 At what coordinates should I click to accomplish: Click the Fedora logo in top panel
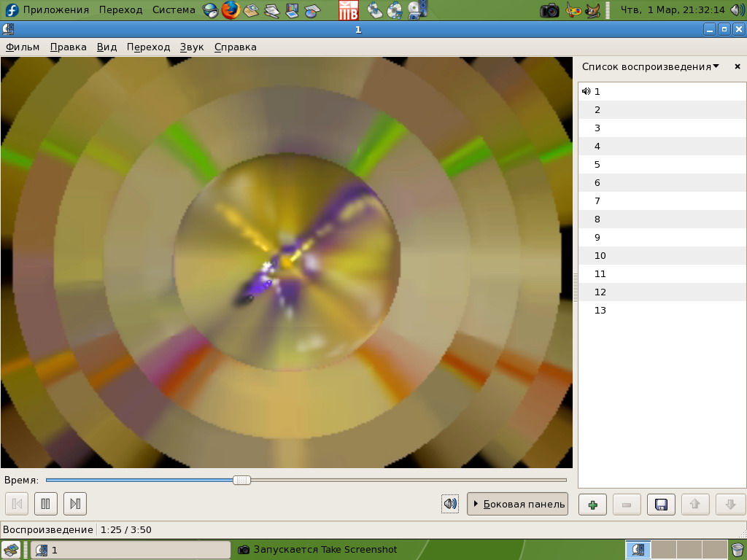point(12,9)
